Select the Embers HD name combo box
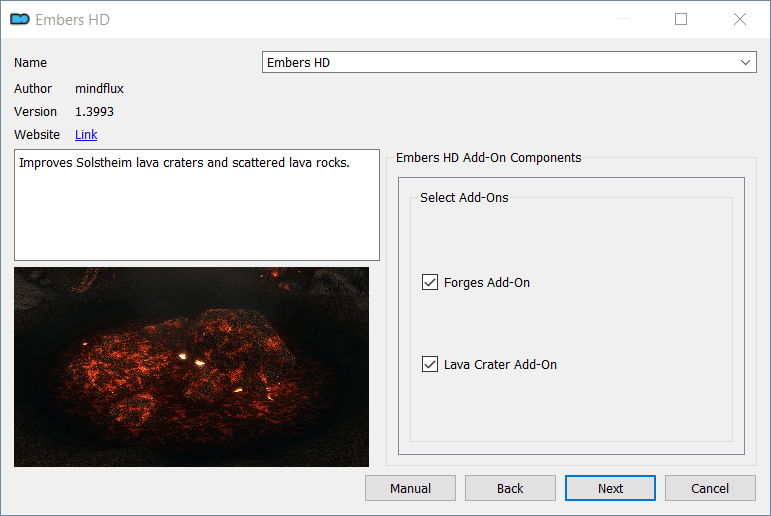Image resolution: width=771 pixels, height=516 pixels. 509,62
